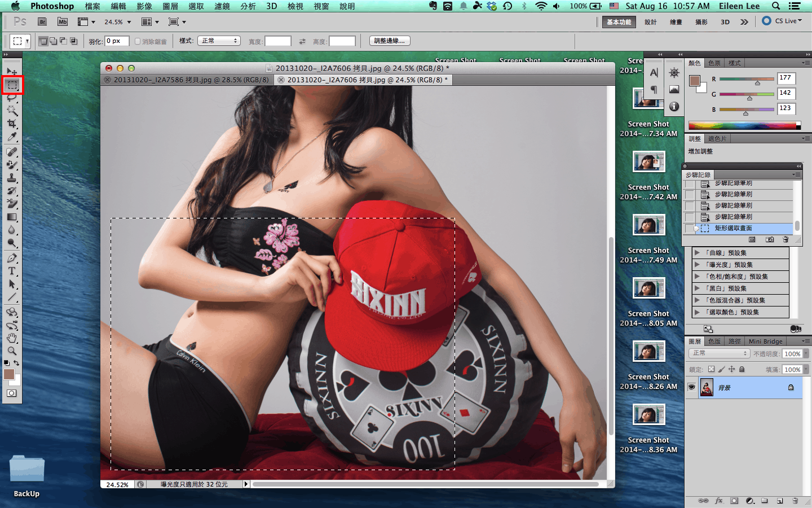Open the Histogram panel icon
The width and height of the screenshot is (812, 508).
click(x=674, y=89)
